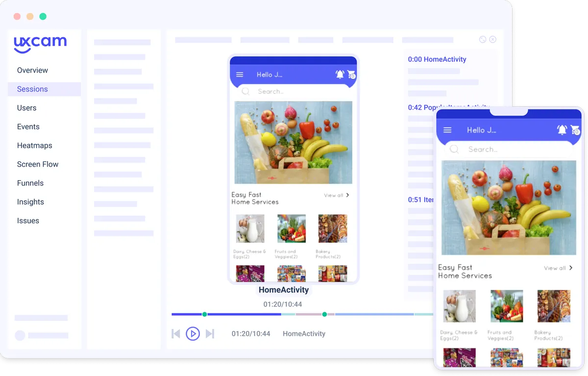
Task: Jump to the 0:51 activity entry
Action: pyautogui.click(x=421, y=200)
